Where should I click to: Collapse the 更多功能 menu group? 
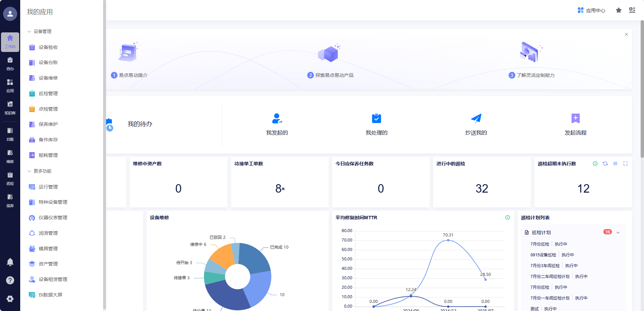(29, 171)
